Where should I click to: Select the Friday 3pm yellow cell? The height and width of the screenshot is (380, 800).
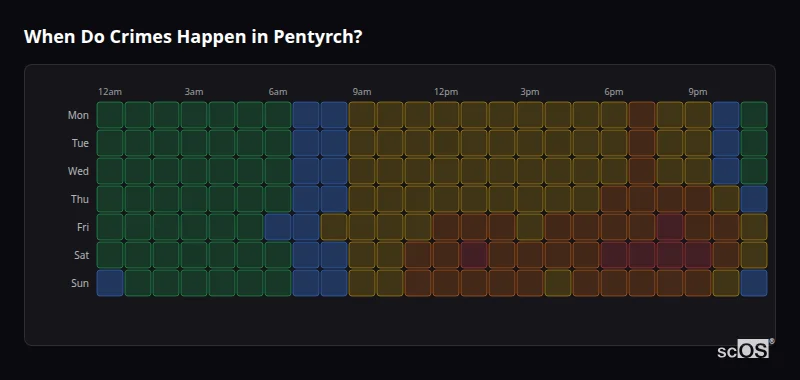(530, 226)
